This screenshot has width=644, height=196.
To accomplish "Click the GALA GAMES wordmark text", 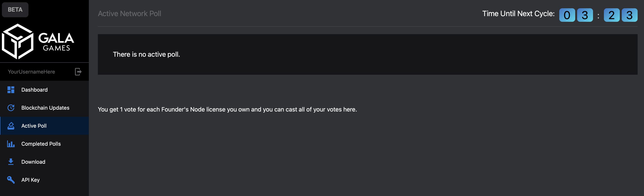I will [56, 42].
